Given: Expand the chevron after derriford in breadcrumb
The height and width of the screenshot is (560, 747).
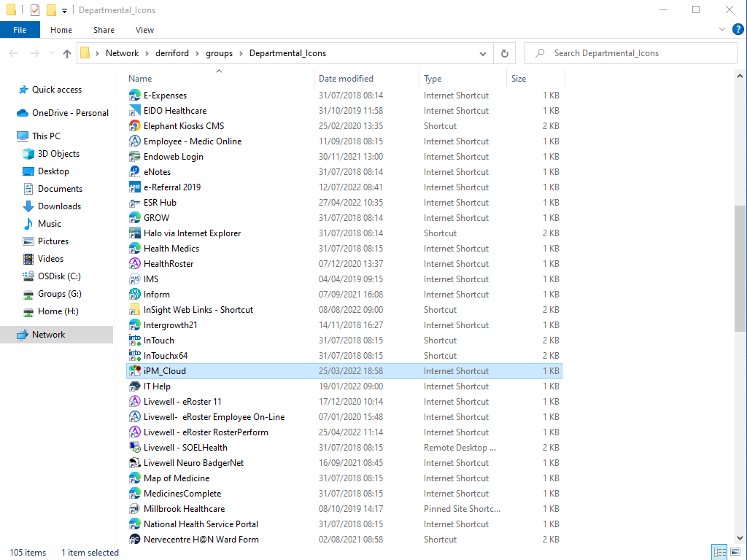Looking at the screenshot, I should coord(197,53).
